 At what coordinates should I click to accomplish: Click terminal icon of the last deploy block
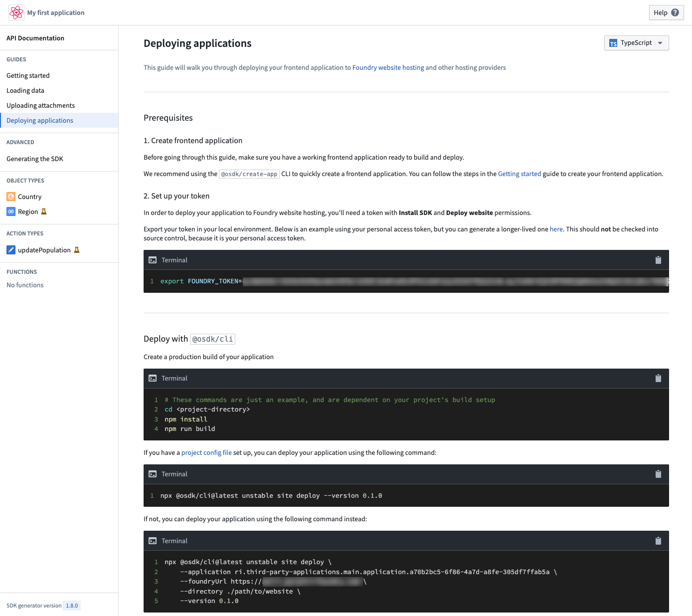coord(153,541)
